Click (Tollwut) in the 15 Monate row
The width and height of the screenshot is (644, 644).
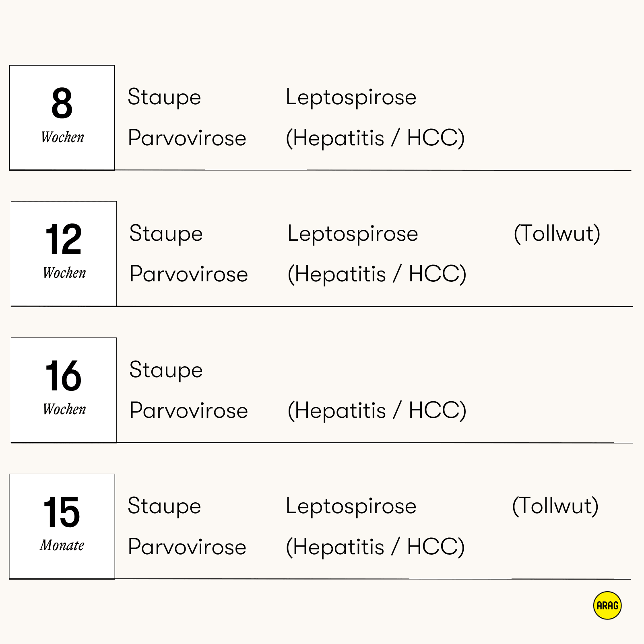[x=555, y=506]
